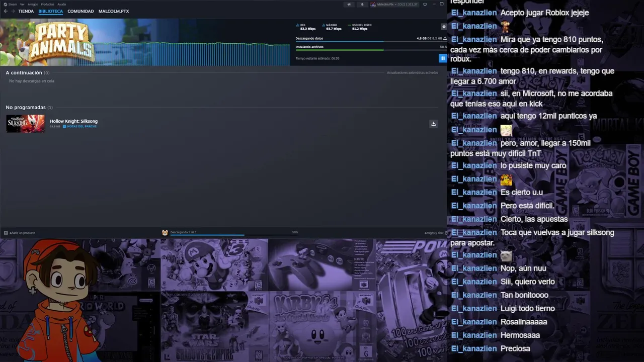644x362 pixels.
Task: Click Añadir un producto
Action: tap(22, 233)
